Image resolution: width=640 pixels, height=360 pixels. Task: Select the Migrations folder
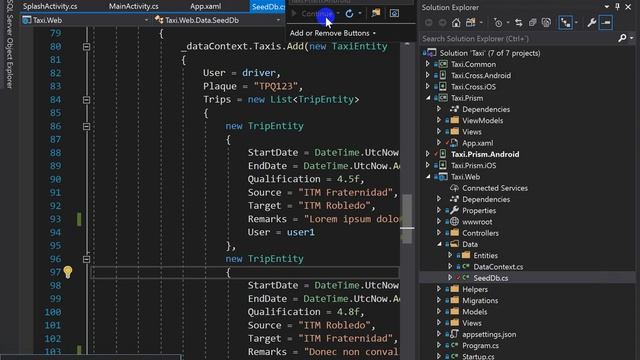(480, 300)
